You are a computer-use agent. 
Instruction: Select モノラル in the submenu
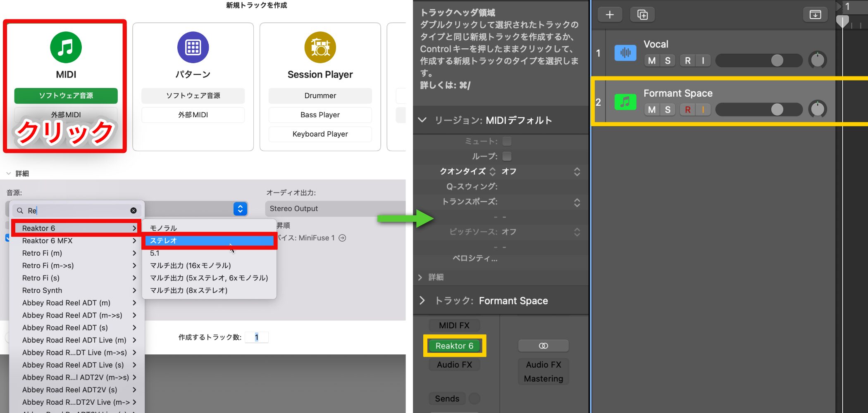(x=208, y=228)
